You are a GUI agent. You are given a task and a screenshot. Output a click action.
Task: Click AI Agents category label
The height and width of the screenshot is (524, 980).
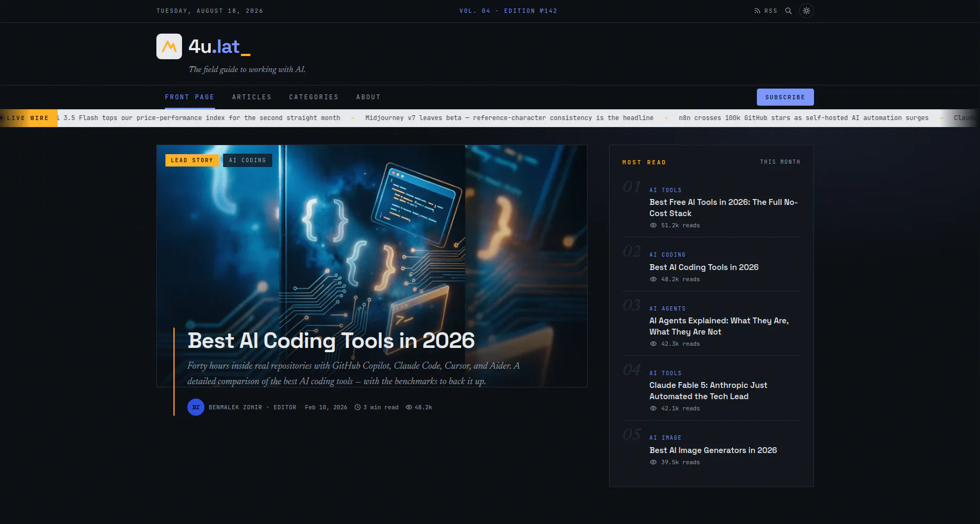coord(668,308)
